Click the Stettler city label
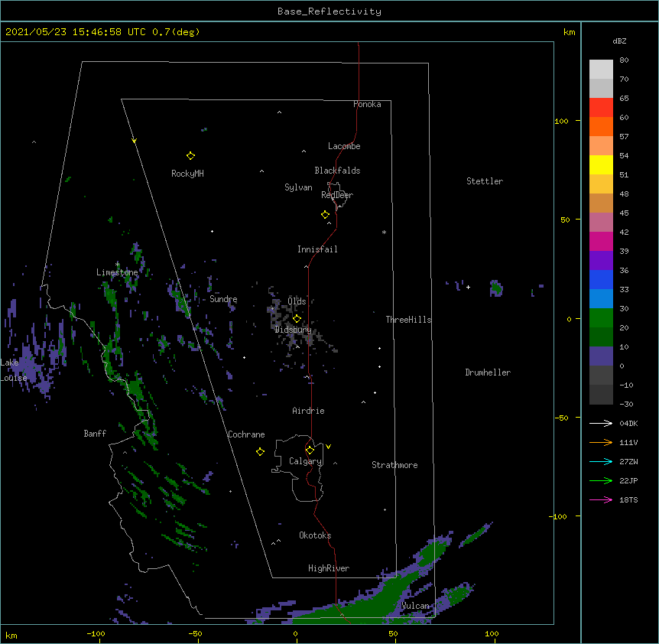This screenshot has height=644, width=659. pyautogui.click(x=485, y=181)
